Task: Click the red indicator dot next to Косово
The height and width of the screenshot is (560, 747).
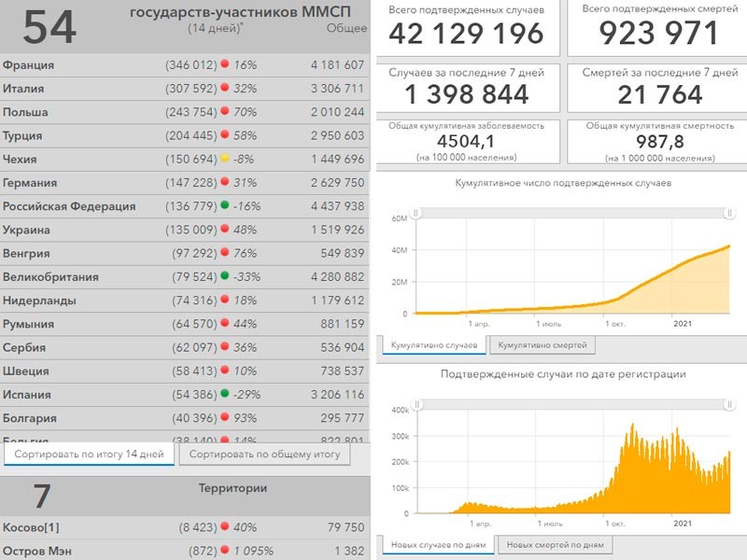Action: click(x=225, y=527)
